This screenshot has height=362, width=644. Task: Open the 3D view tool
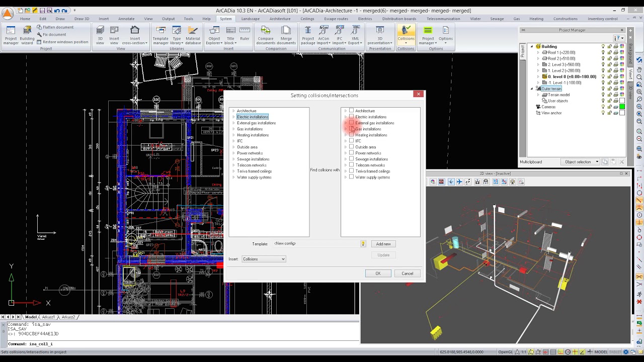point(100,35)
